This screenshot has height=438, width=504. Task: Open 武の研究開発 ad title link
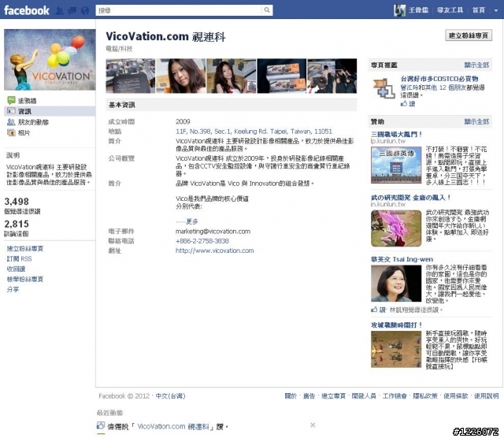[x=410, y=198]
